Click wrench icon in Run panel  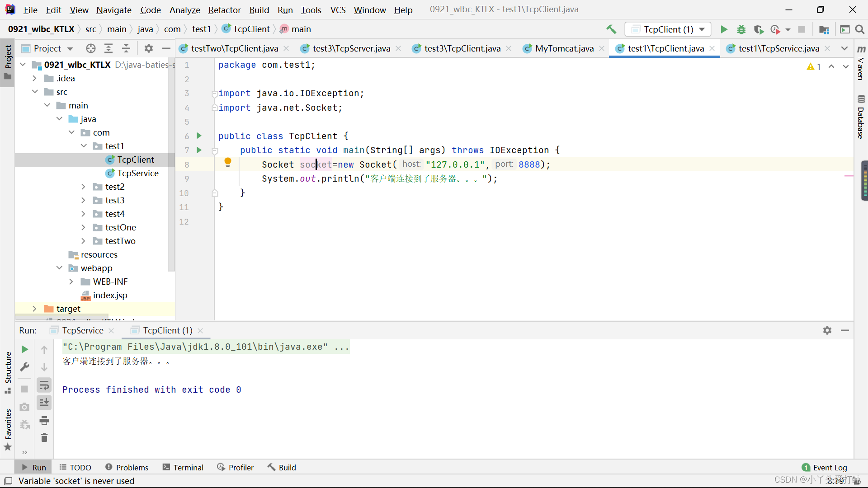point(25,367)
